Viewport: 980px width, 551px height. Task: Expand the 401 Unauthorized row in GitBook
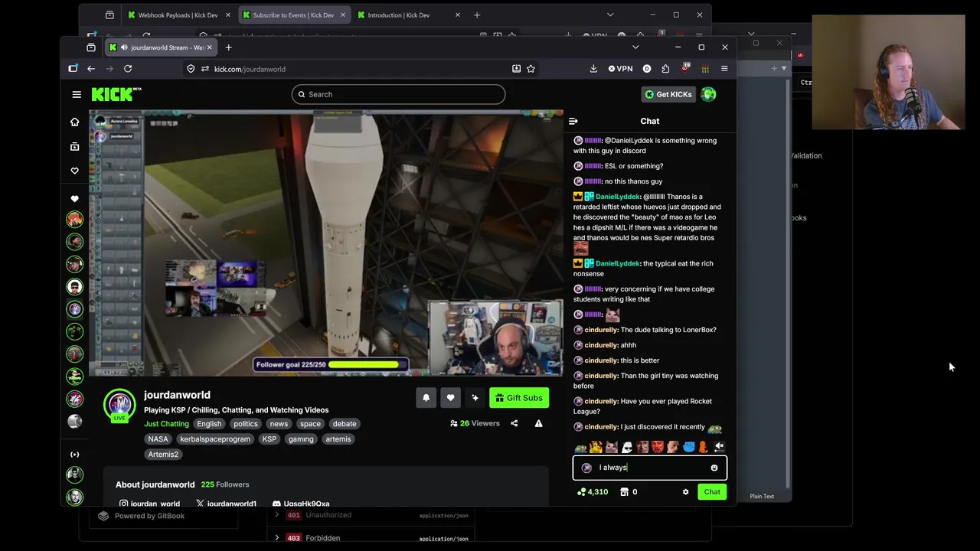click(277, 515)
